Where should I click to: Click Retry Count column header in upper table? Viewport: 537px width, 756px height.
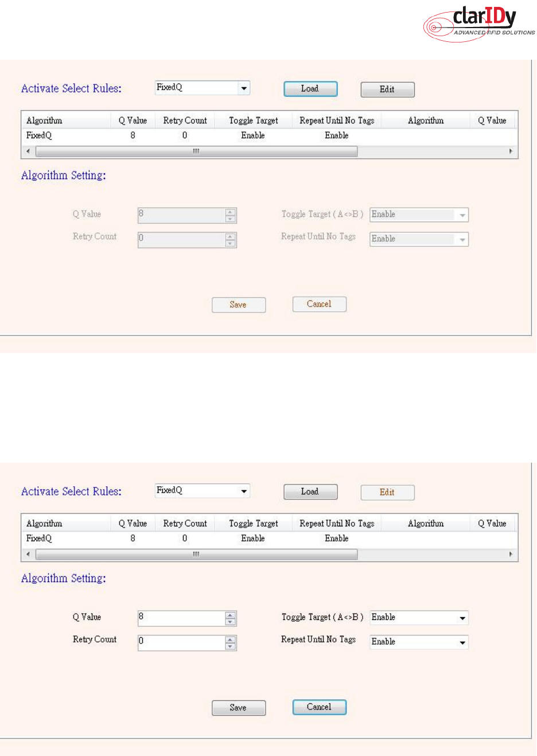click(185, 121)
